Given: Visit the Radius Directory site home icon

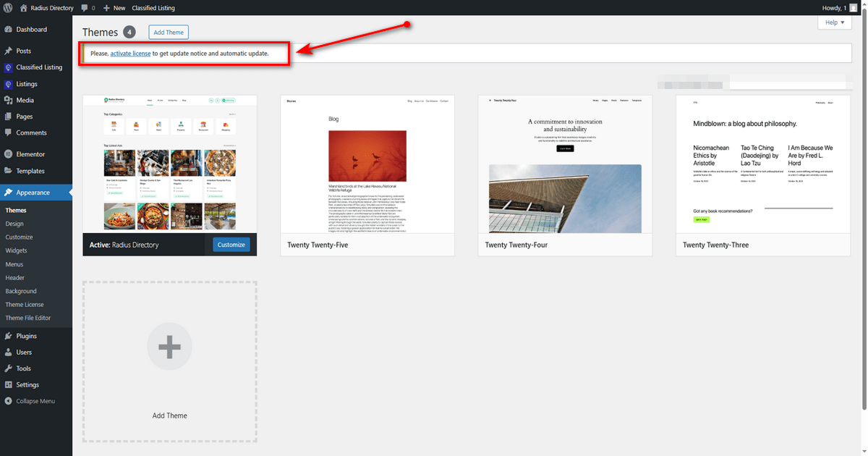Looking at the screenshot, I should click(24, 8).
